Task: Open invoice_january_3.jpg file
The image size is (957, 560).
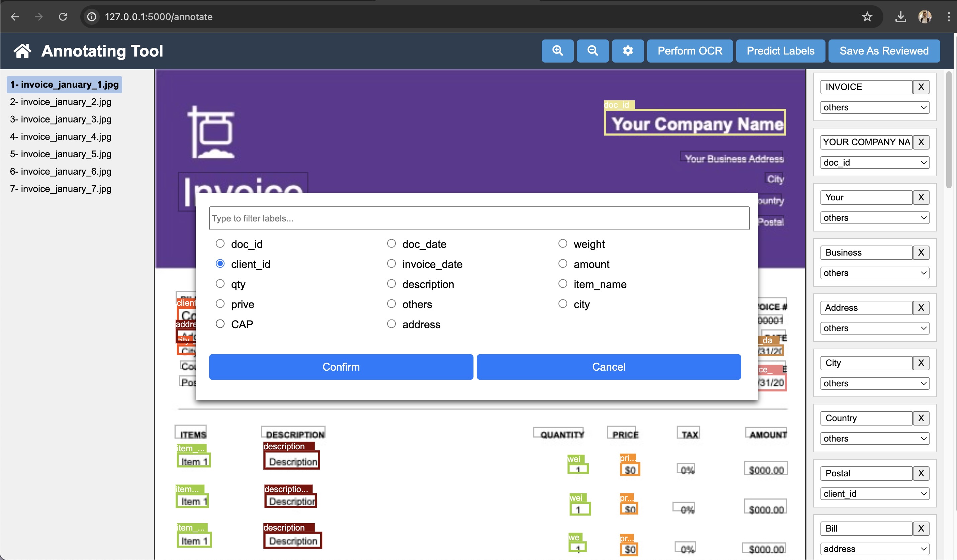Action: (x=61, y=119)
